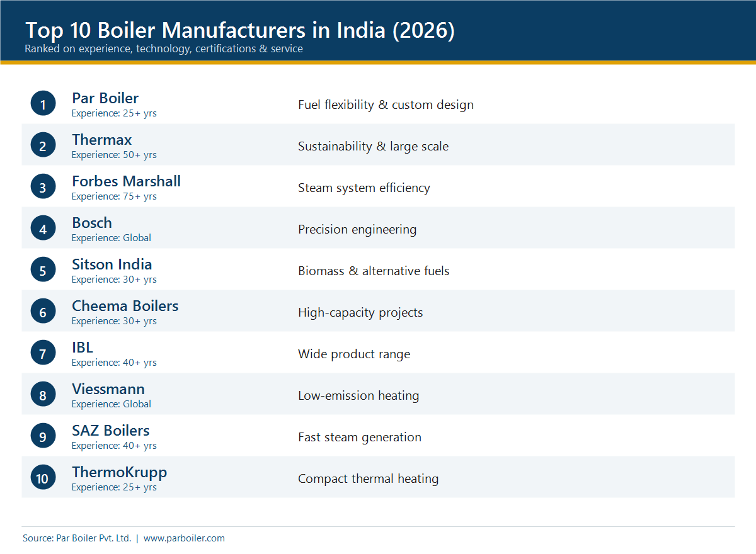Open the www.parboiler.com link

tap(184, 538)
